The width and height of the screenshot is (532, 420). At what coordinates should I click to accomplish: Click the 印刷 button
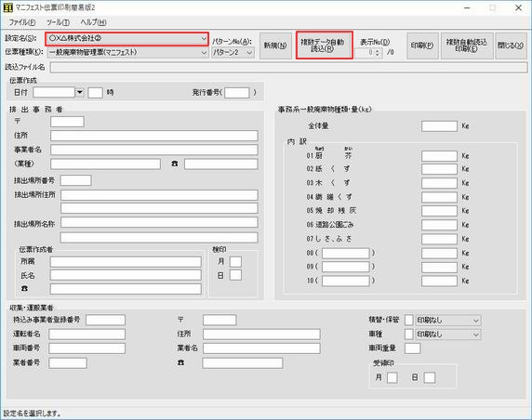(x=422, y=46)
